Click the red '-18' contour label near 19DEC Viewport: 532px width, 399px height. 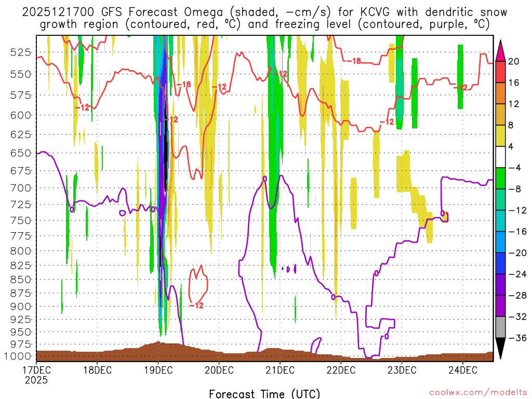183,85
